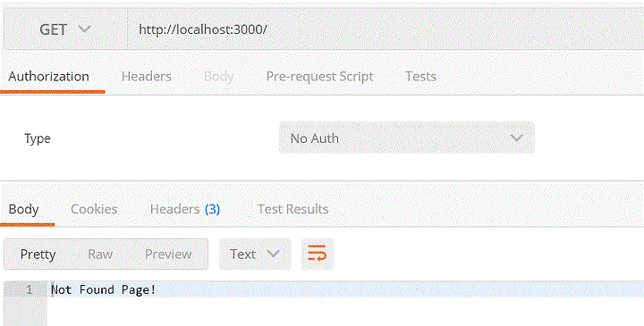Choose Preview response view
This screenshot has height=326, width=644.
pos(168,255)
